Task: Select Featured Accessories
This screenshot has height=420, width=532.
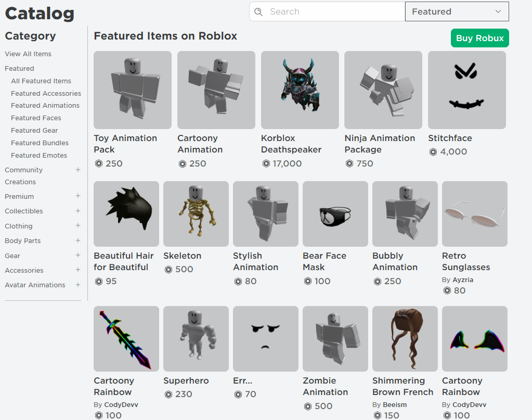Action: (46, 93)
